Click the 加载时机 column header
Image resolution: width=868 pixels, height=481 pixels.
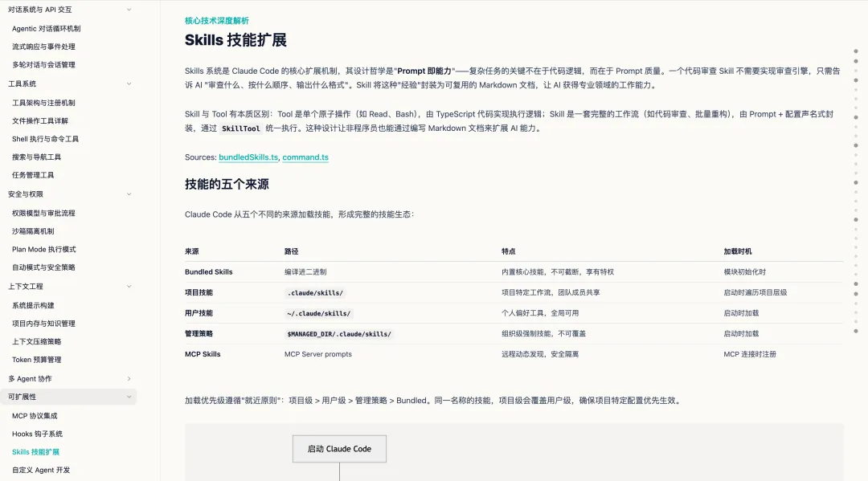pos(738,251)
